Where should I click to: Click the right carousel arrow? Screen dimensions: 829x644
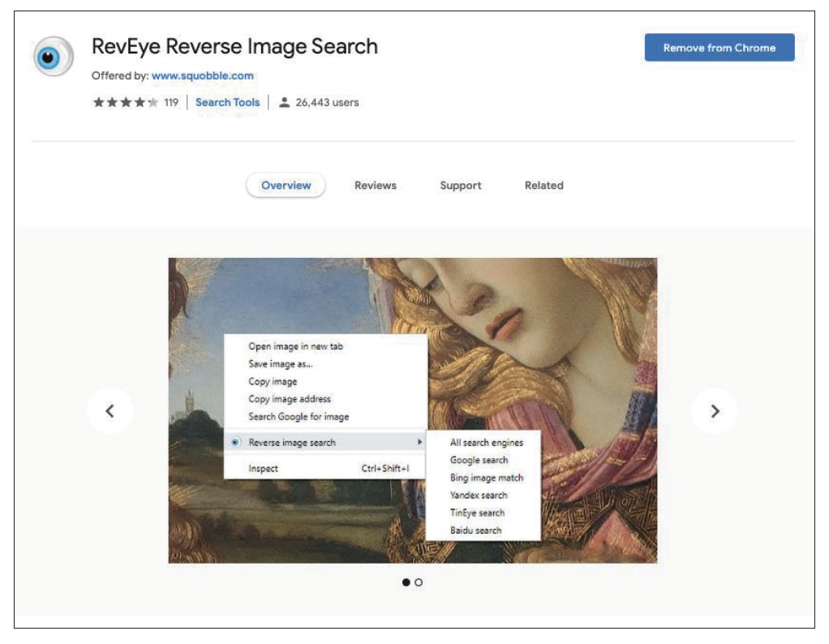(x=715, y=410)
